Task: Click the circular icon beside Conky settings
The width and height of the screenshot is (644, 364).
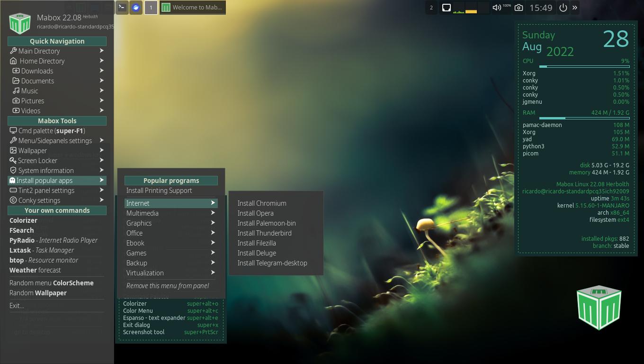Action: point(13,200)
